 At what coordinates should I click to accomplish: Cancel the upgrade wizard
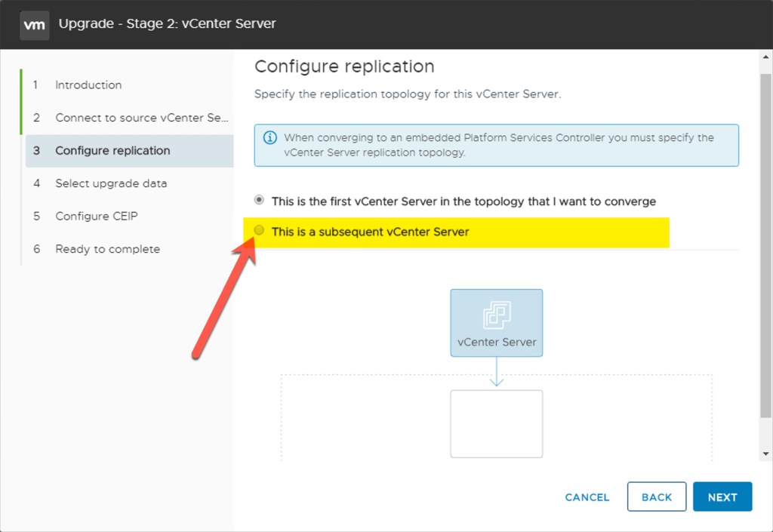coord(587,497)
